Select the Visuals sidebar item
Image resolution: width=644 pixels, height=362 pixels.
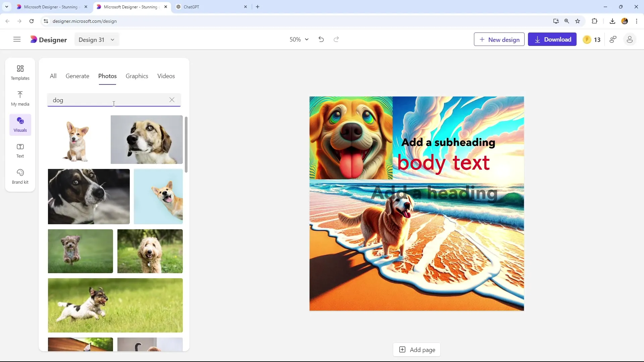[x=20, y=125]
